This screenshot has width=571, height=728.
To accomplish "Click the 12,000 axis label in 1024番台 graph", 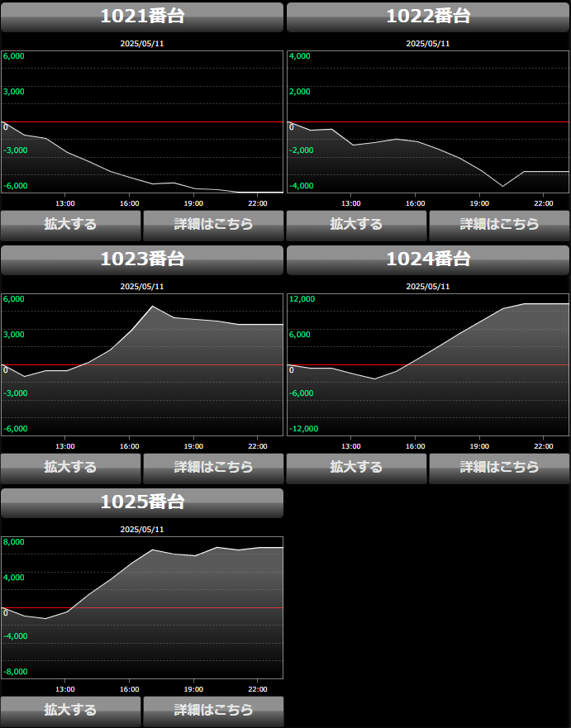I will (x=302, y=299).
